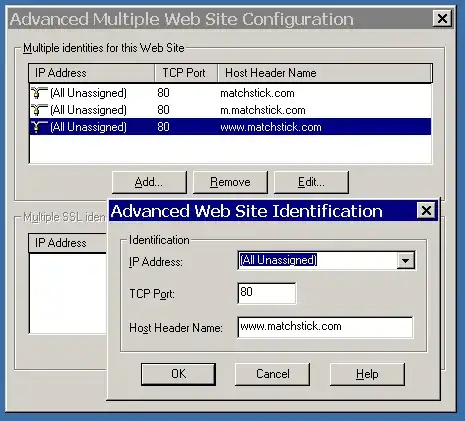The image size is (465, 421).
Task: Remove the selected identity
Action: (x=230, y=182)
